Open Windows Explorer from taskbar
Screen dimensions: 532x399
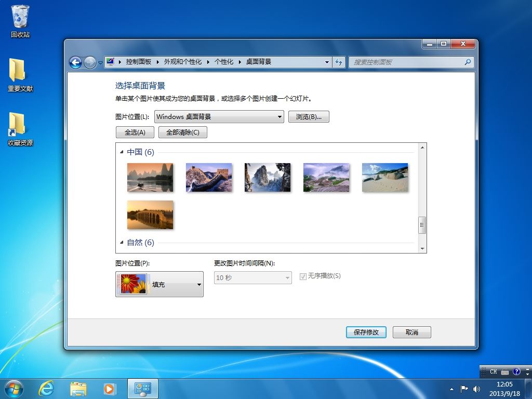78,389
